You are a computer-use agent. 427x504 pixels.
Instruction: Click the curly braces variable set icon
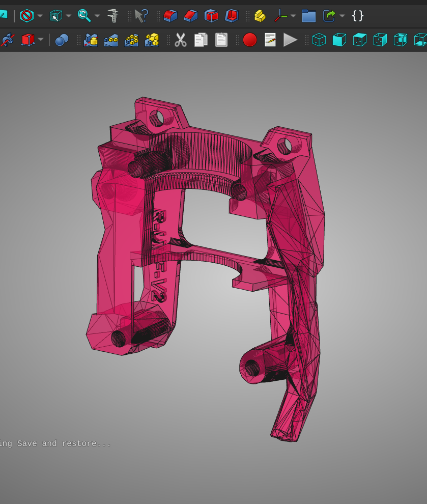[358, 15]
